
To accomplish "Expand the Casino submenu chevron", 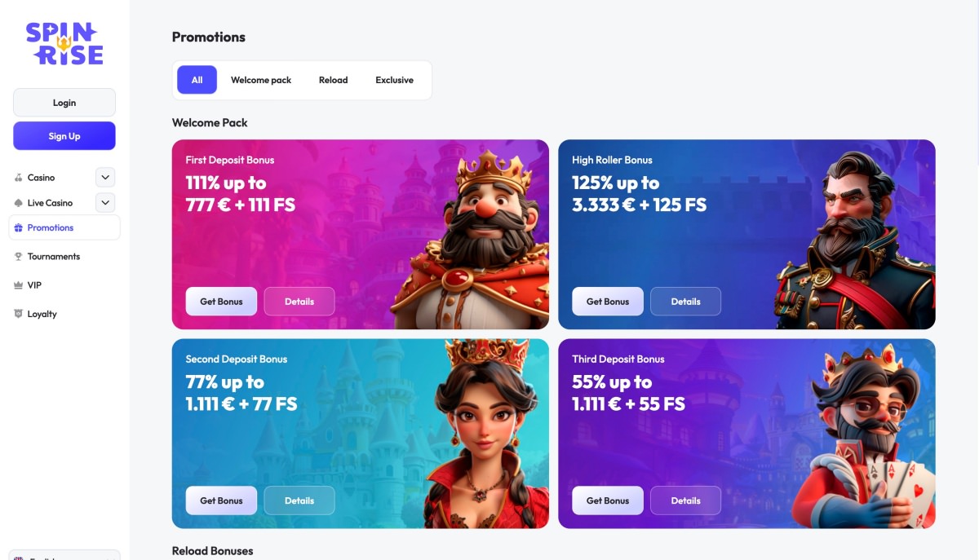I will 105,178.
